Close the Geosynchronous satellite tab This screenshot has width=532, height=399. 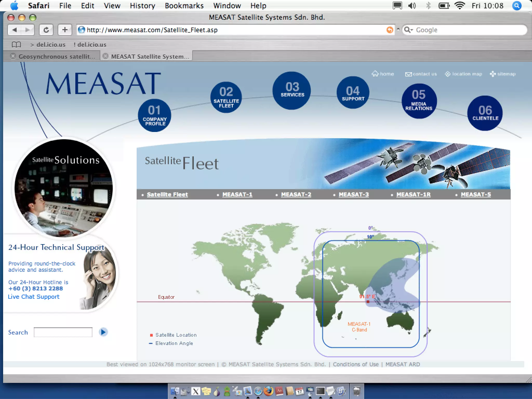click(x=13, y=56)
